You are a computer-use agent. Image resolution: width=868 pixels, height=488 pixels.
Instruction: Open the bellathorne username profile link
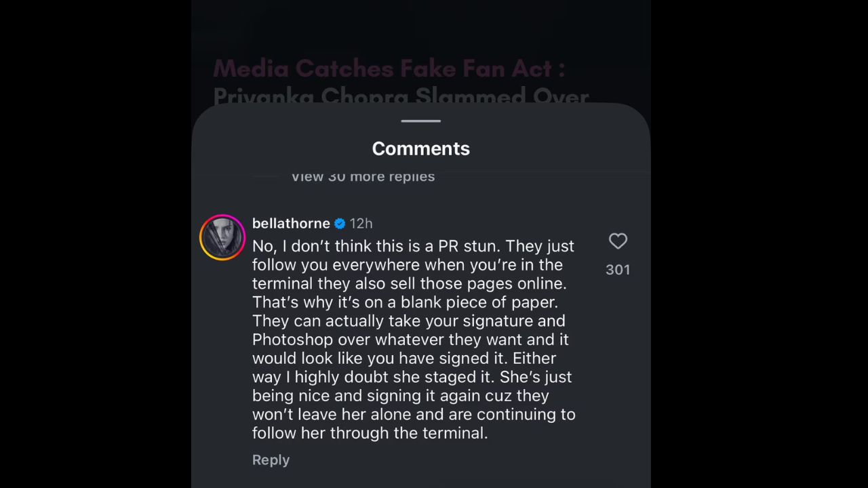tap(291, 224)
